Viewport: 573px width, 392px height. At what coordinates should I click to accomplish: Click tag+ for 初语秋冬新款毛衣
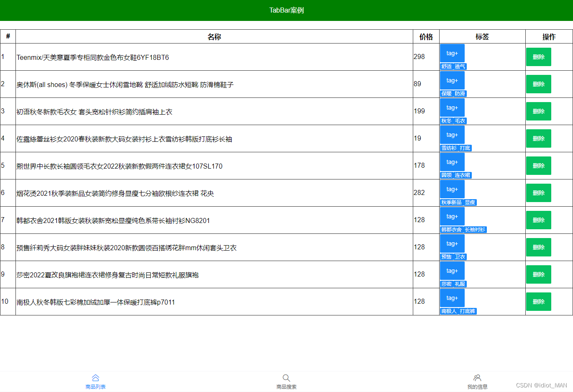point(452,108)
